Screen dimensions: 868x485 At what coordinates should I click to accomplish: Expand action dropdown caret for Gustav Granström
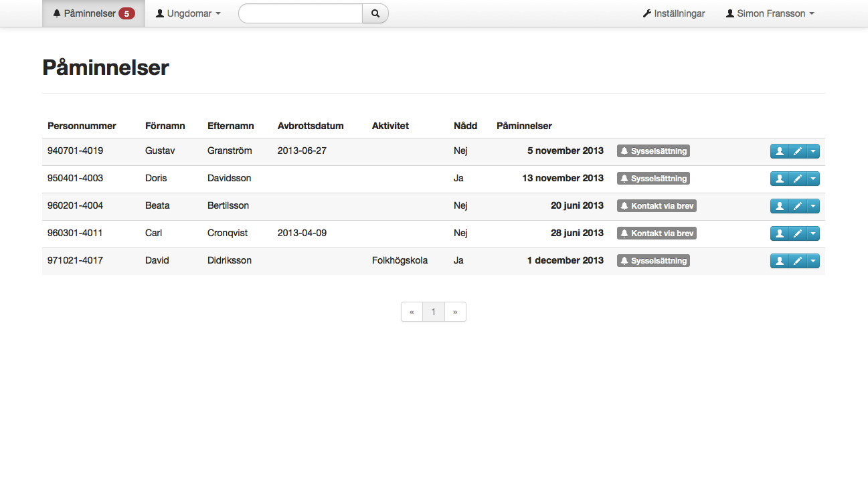click(813, 151)
